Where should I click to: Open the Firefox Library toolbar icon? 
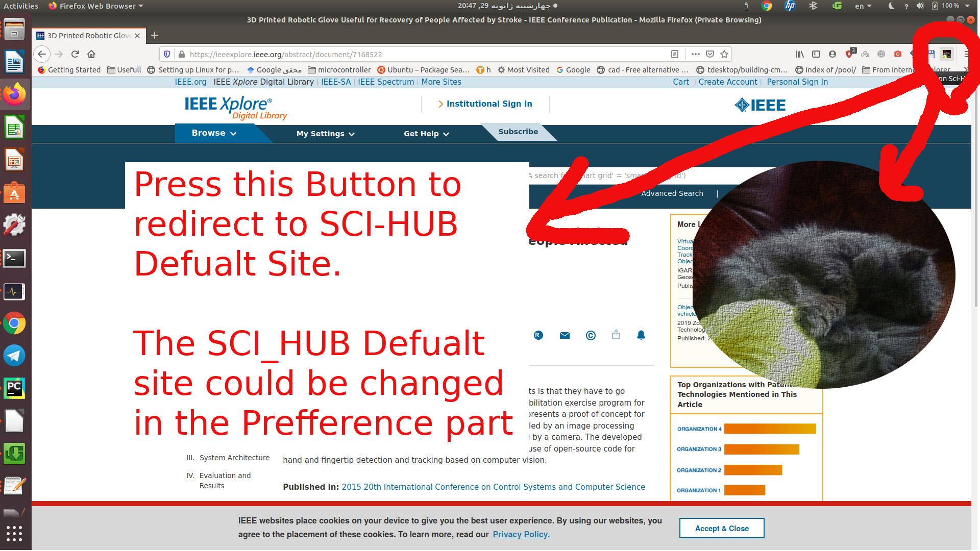coord(799,54)
